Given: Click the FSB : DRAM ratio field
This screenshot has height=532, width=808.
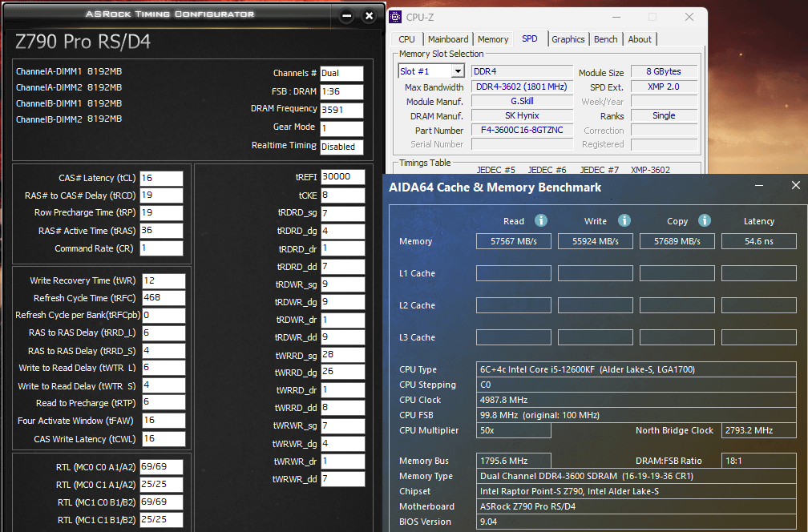Looking at the screenshot, I should 341,92.
